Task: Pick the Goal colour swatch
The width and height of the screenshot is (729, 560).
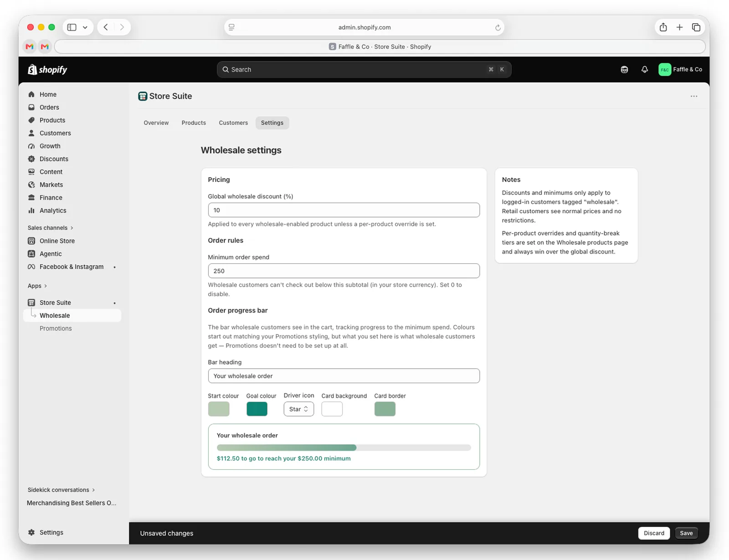Action: click(x=257, y=409)
